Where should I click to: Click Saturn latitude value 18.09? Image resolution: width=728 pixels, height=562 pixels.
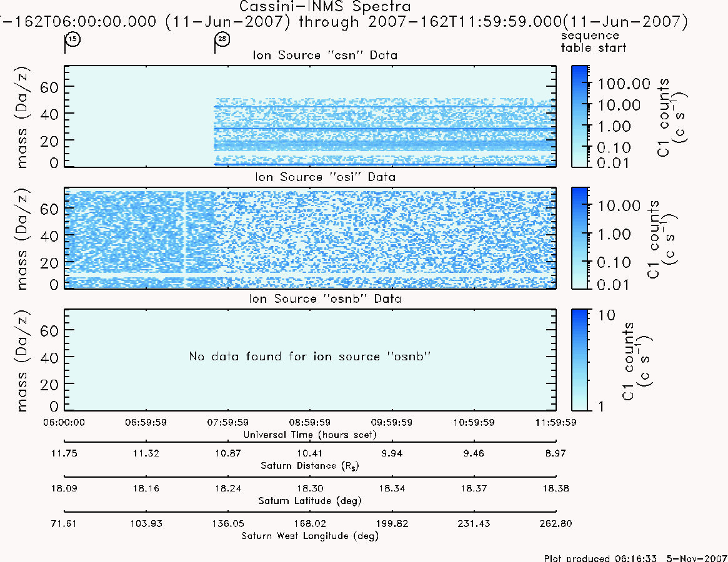(64, 489)
